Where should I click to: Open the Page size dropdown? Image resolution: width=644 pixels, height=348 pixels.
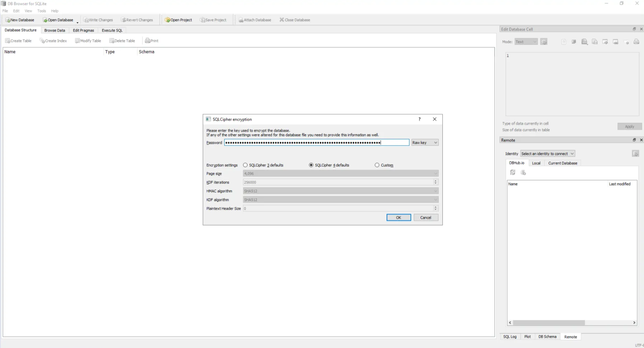[341, 173]
